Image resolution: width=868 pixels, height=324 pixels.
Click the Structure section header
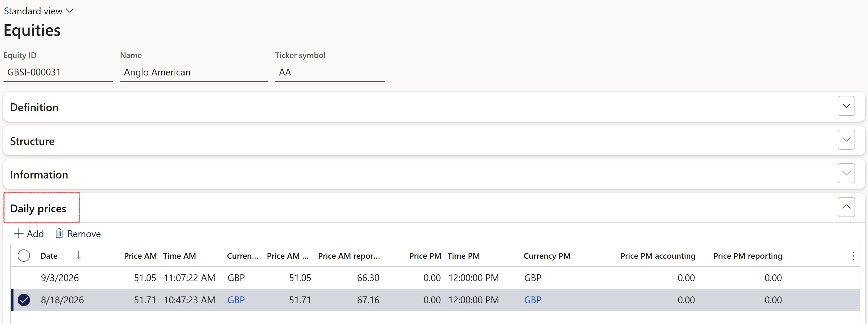click(32, 141)
